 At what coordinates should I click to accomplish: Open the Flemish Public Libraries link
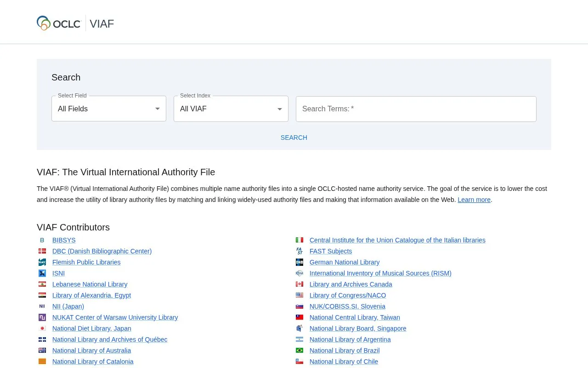(x=86, y=262)
